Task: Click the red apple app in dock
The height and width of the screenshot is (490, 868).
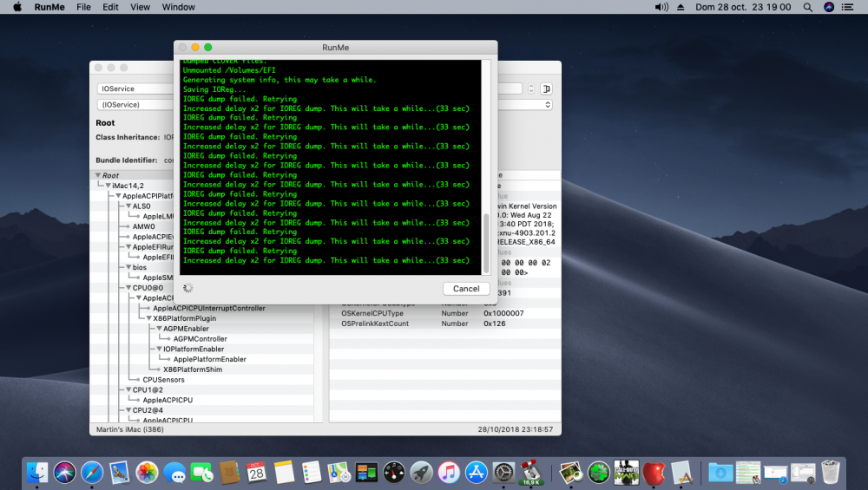Action: point(654,473)
